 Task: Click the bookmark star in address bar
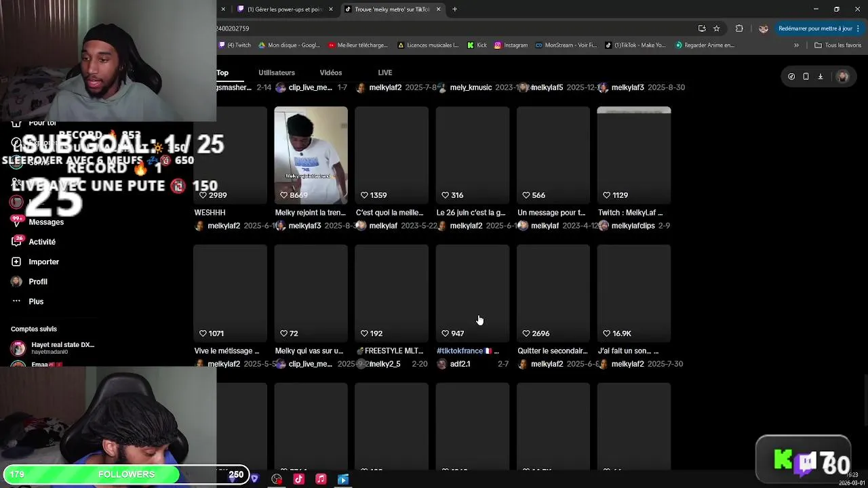point(716,28)
